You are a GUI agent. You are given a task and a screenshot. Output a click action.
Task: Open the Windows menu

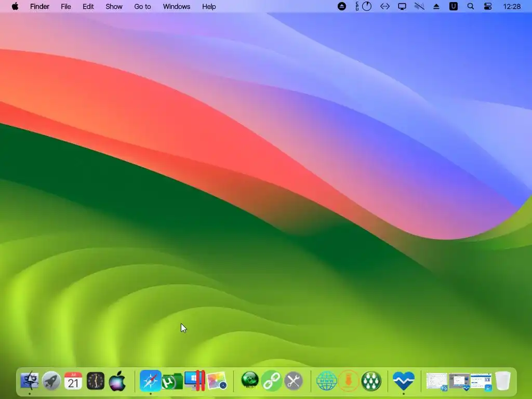click(177, 6)
